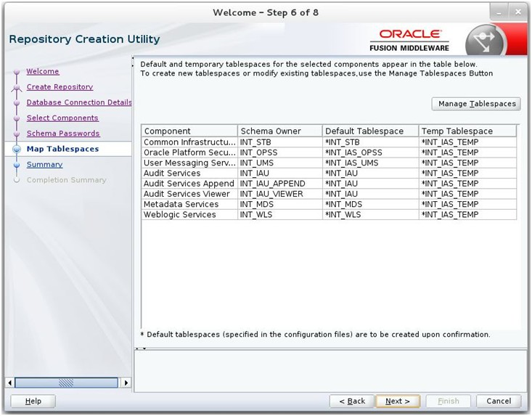Cancel the Repository Creation Utility wizard
This screenshot has height=416, width=532.
[x=499, y=401]
